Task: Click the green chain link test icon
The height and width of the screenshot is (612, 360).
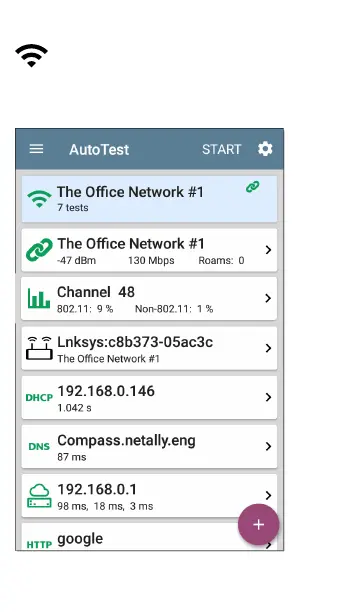Action: 39,250
